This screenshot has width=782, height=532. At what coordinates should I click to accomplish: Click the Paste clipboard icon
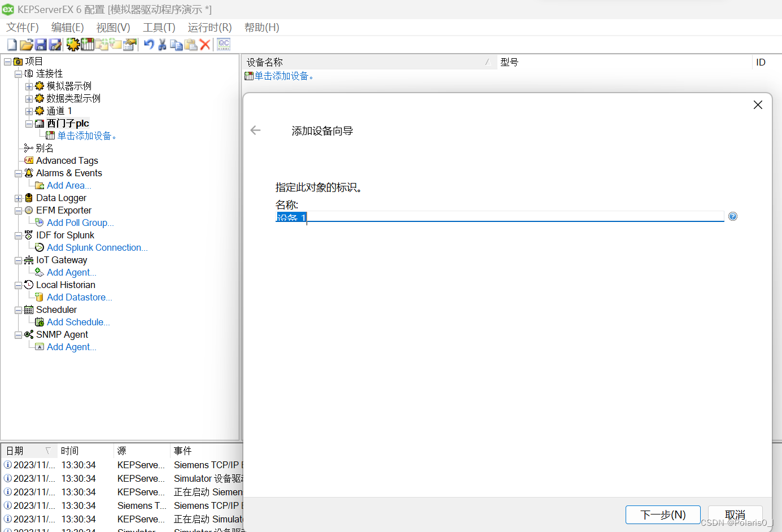pos(191,45)
